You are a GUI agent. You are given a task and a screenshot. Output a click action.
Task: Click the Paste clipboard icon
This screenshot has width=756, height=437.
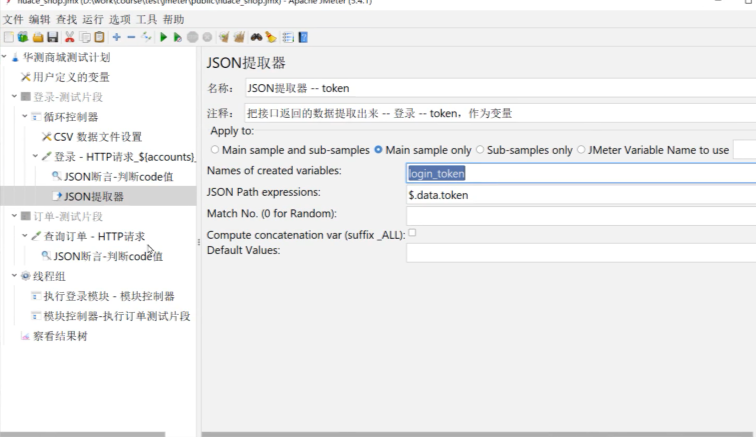click(99, 37)
